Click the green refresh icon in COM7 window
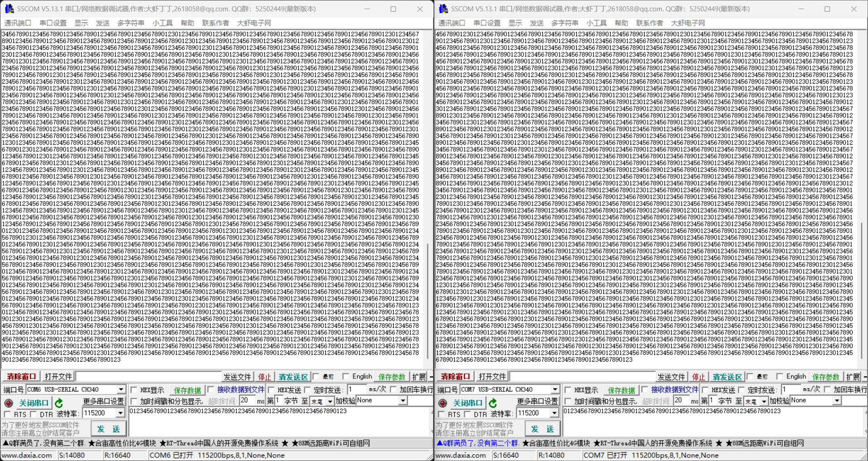Viewport: 868px width, 461px height. pyautogui.click(x=493, y=403)
